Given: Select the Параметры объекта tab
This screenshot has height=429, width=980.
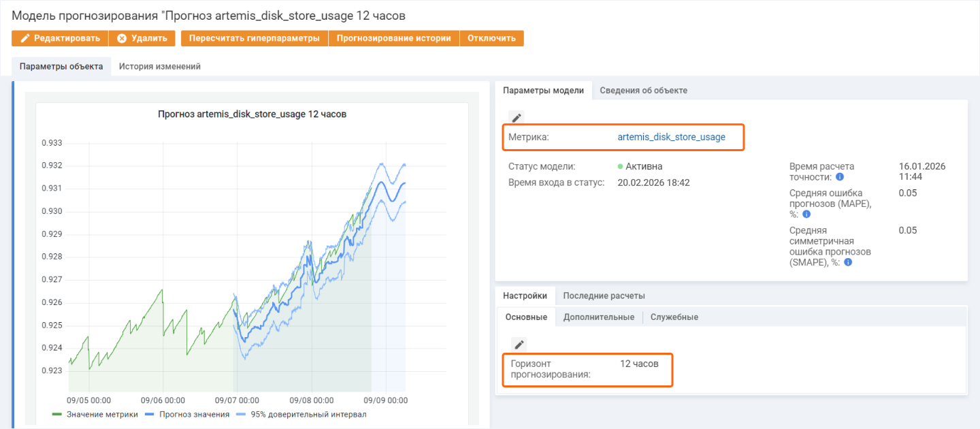Looking at the screenshot, I should pos(61,67).
